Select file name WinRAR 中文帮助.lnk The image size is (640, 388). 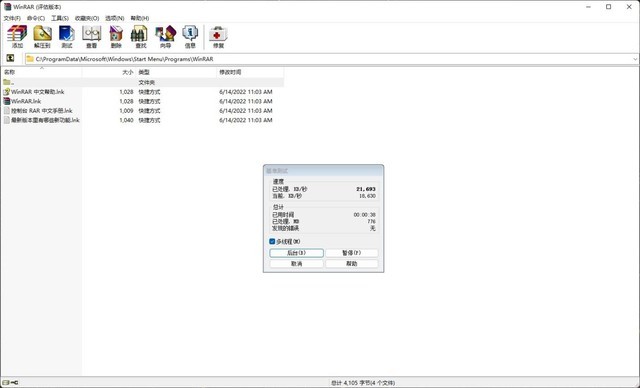(x=38, y=92)
